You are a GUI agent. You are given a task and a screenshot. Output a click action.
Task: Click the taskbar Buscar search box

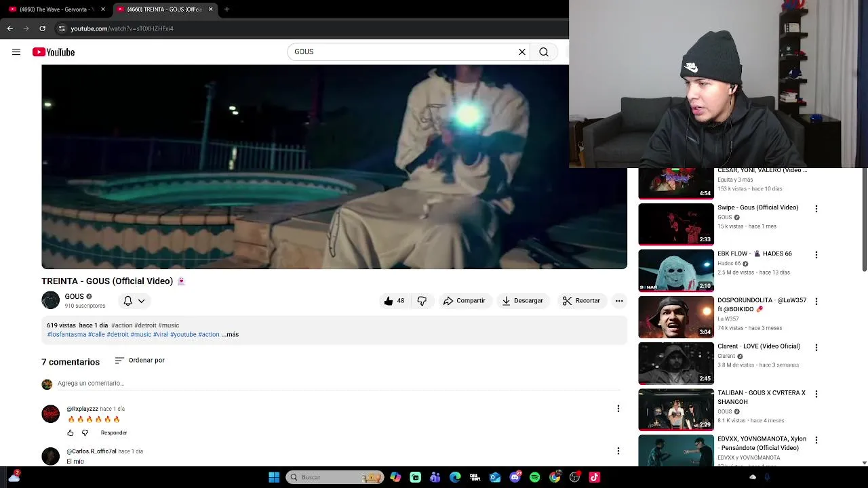pos(335,477)
